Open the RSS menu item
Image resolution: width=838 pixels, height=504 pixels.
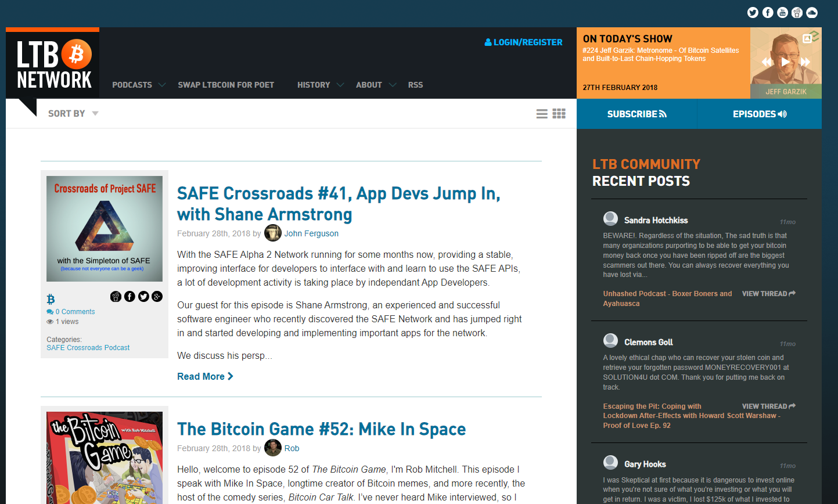[415, 85]
